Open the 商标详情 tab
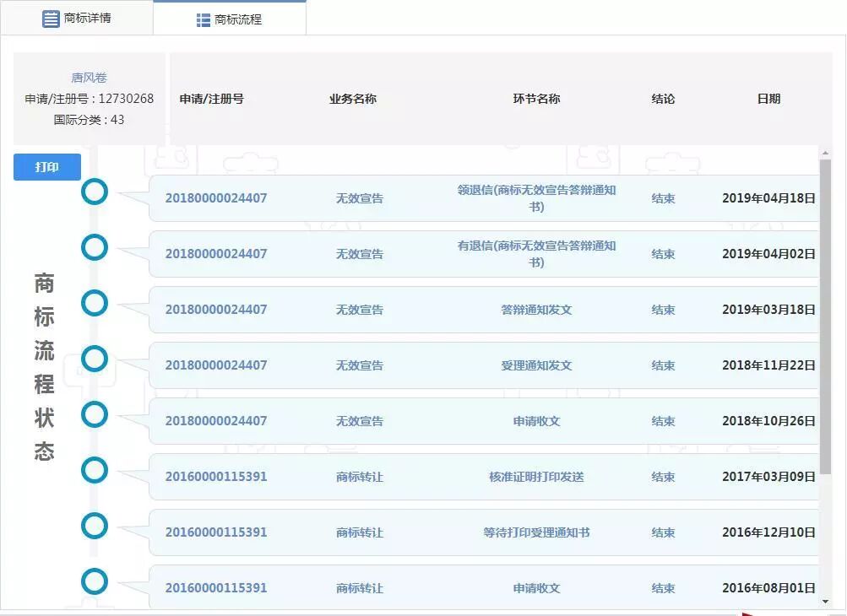 pyautogui.click(x=77, y=18)
